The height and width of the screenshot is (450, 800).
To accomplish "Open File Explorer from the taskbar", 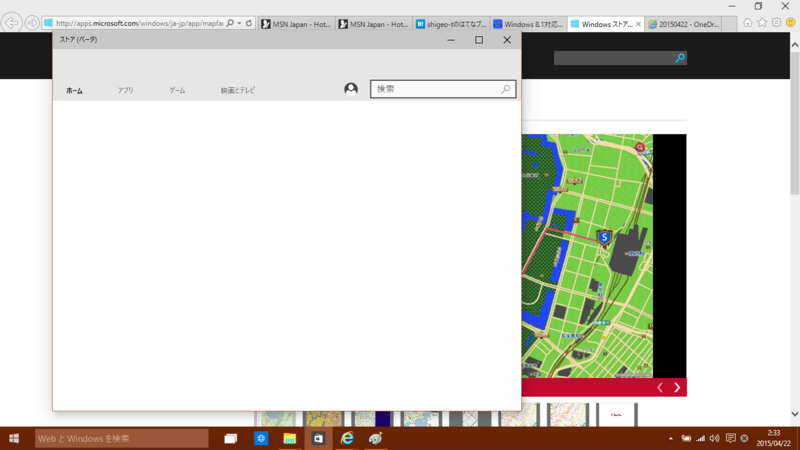I will 289,438.
